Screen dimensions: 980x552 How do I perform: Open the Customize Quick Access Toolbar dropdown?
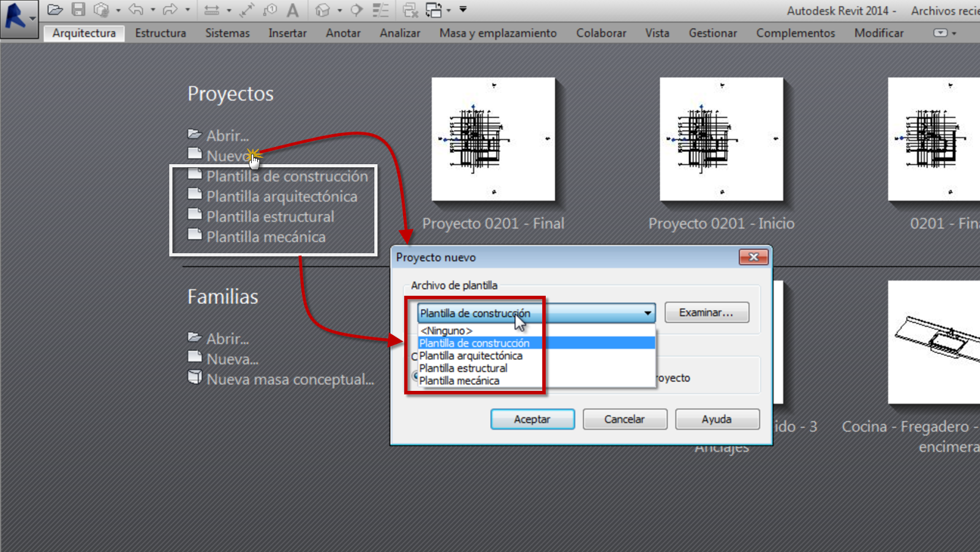463,9
